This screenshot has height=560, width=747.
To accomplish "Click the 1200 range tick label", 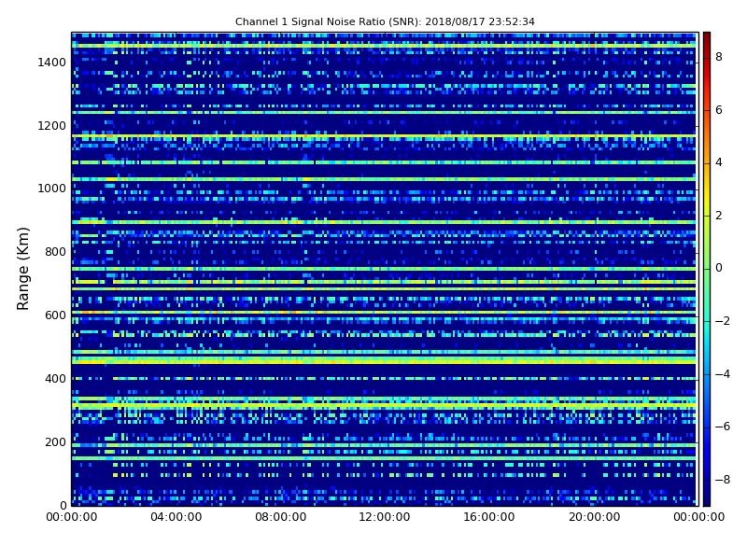I will [51, 126].
